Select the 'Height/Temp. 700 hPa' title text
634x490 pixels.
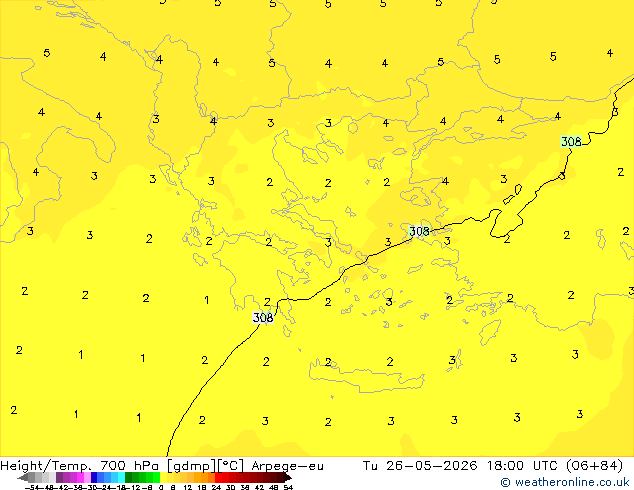coord(81,466)
